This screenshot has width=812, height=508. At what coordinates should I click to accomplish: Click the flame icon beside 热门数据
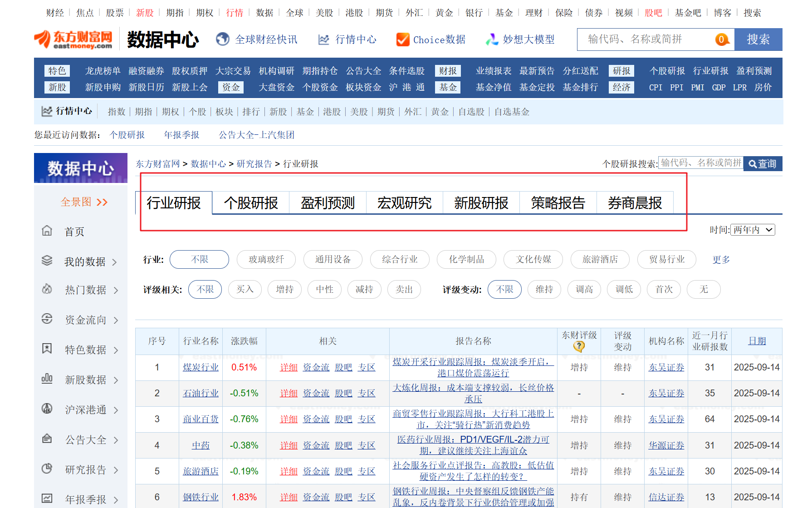tap(47, 289)
